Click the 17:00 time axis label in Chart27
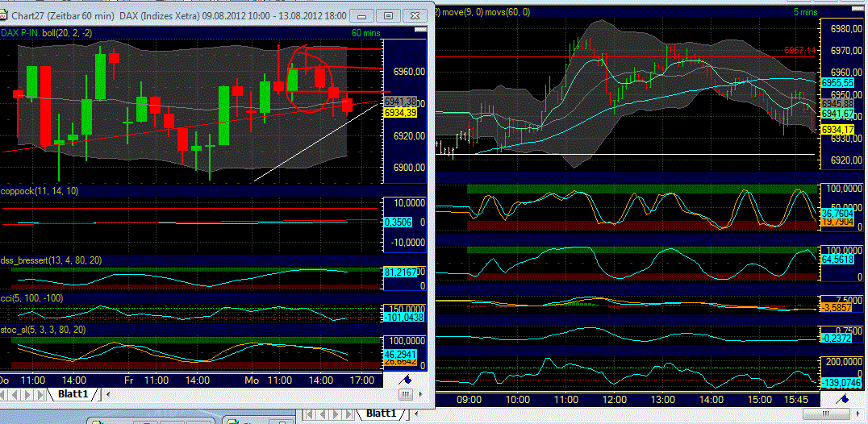 pyautogui.click(x=362, y=380)
